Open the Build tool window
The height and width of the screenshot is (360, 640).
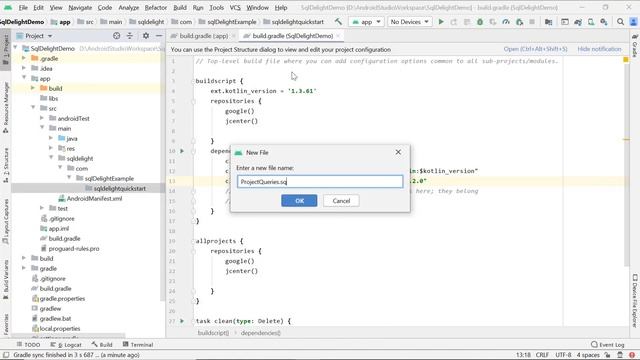pyautogui.click(x=102, y=344)
